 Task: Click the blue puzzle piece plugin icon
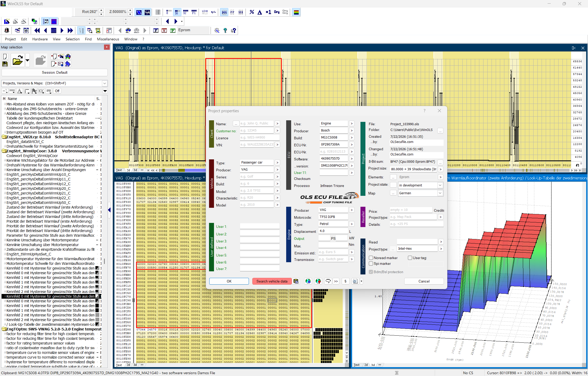(x=68, y=64)
